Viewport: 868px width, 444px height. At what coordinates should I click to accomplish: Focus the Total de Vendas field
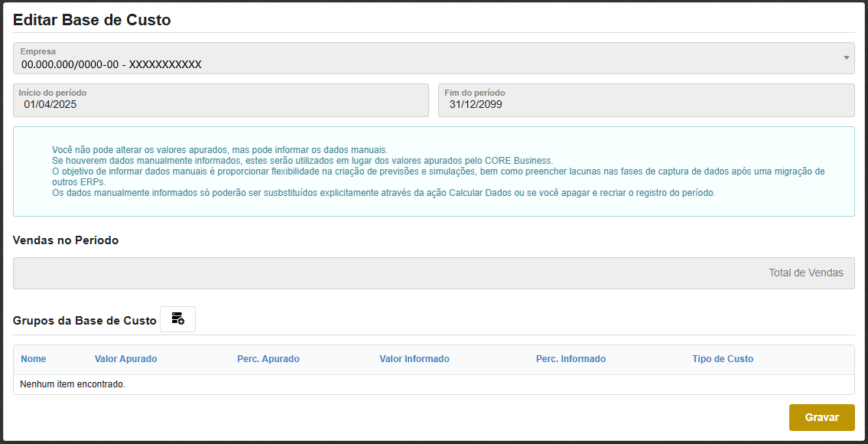(x=433, y=273)
